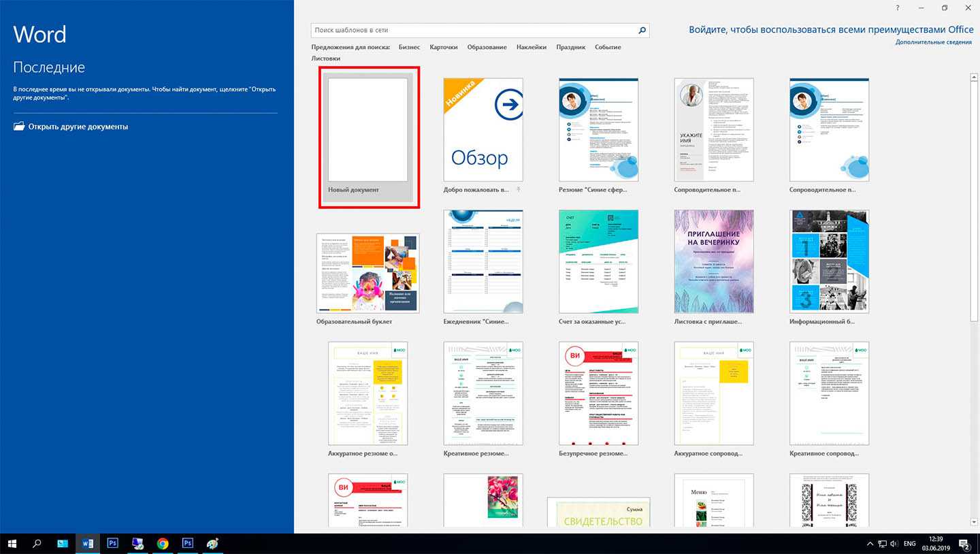Open Google Chrome from the taskbar
The height and width of the screenshot is (554, 980).
point(163,543)
